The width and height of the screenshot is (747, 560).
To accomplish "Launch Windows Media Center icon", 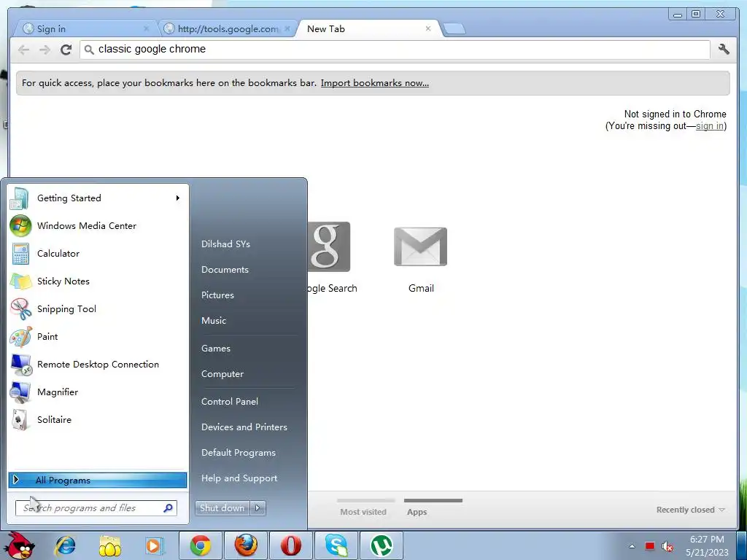I will coord(20,226).
